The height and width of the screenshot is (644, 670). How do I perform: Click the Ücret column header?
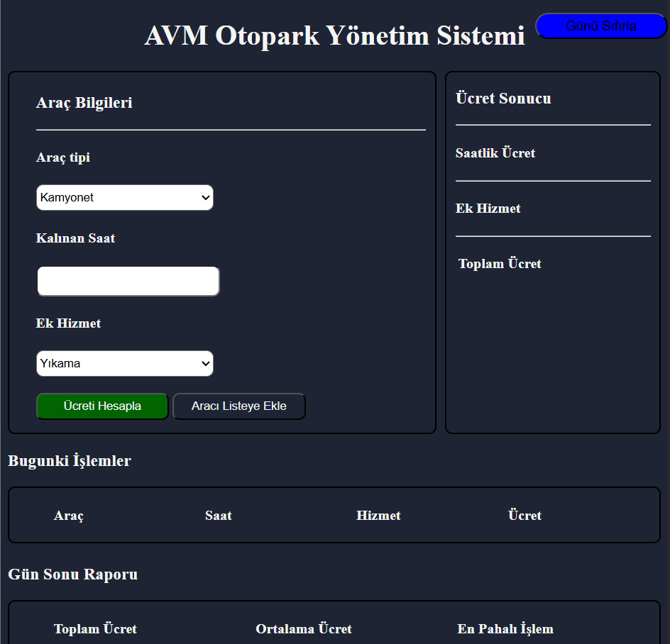(525, 515)
